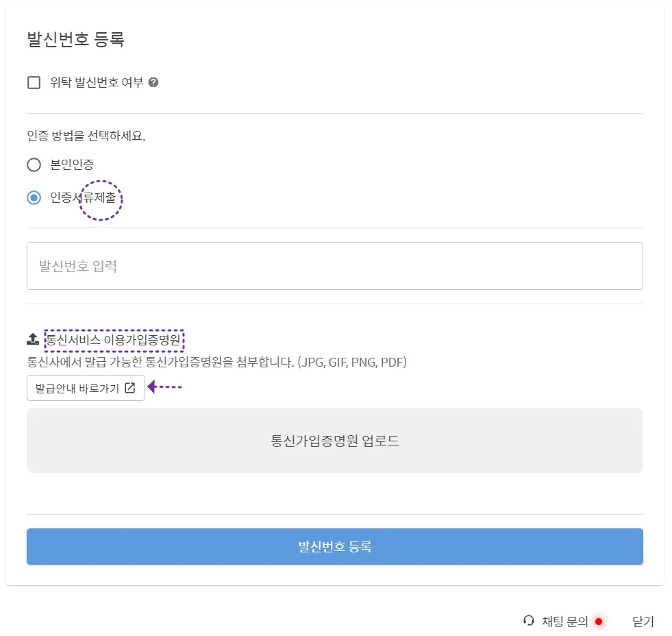Click the 위탁 발신번호 여부 label text
The width and height of the screenshot is (672, 636).
coord(97,83)
